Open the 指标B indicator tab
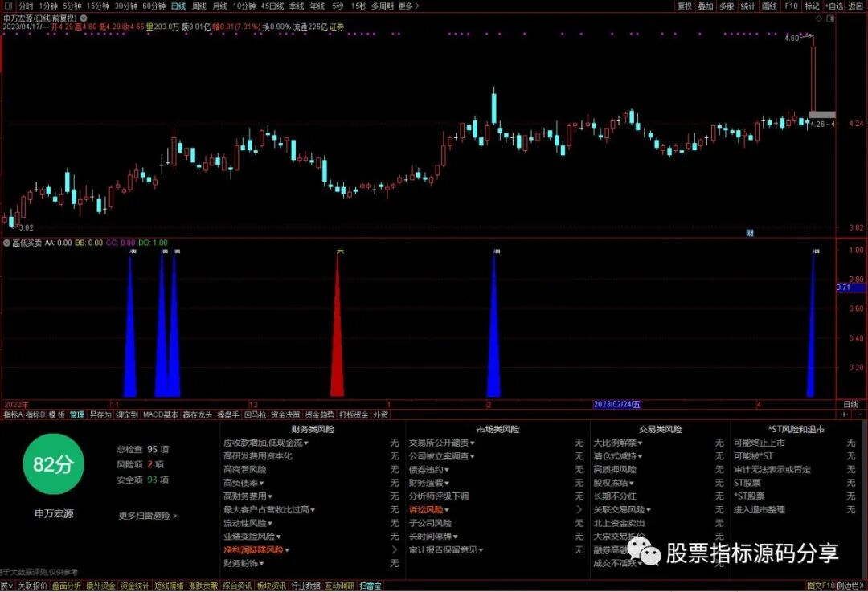The width and height of the screenshot is (868, 592). 35,414
